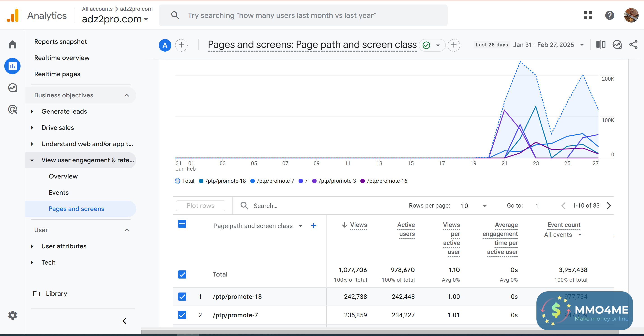Click the Go to page number field

pyautogui.click(x=538, y=206)
